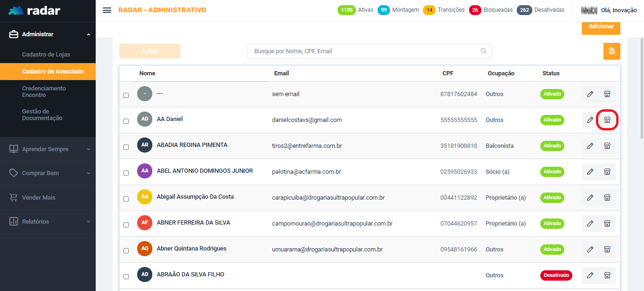Viewport: 644px width, 291px height.
Task: Click the hamburger menu icon
Action: tap(107, 10)
